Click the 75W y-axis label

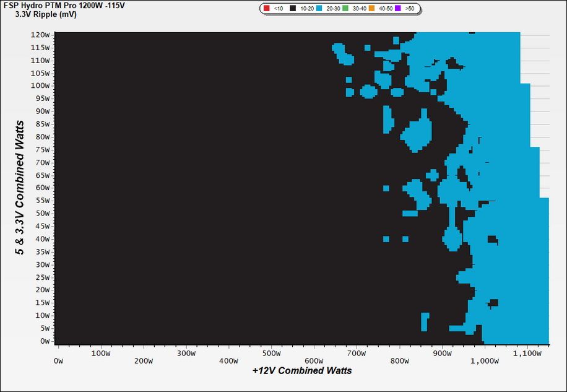click(42, 149)
